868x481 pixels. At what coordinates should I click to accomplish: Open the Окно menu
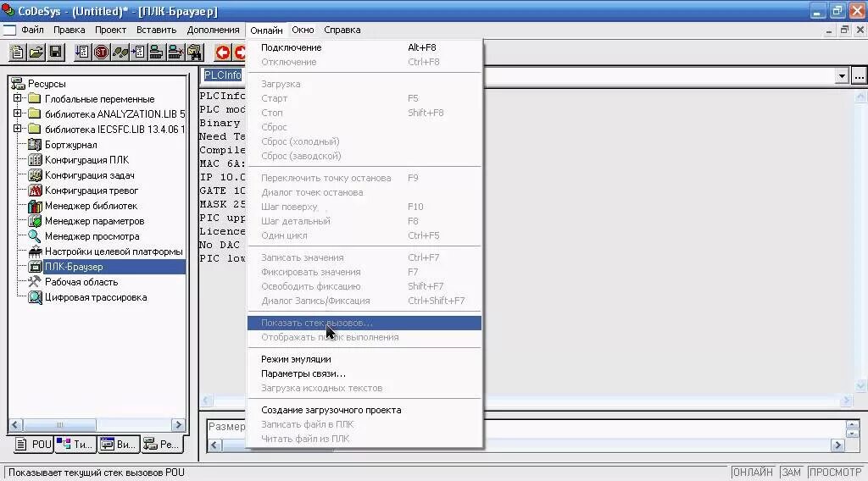click(x=303, y=30)
